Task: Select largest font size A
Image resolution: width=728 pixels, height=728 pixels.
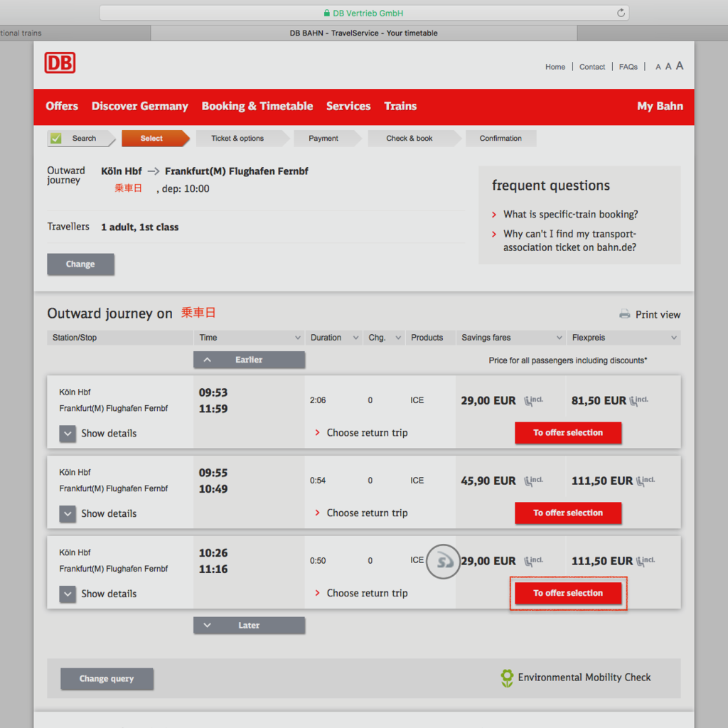Action: coord(679,66)
